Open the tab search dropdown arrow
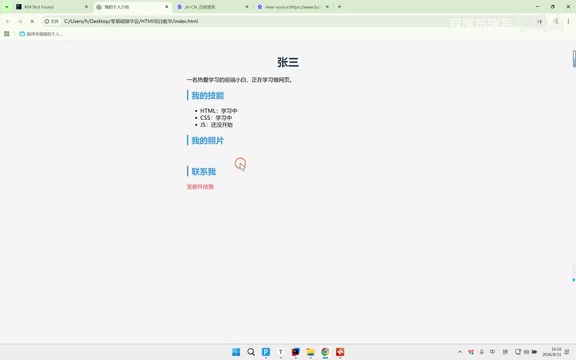 [7, 7]
